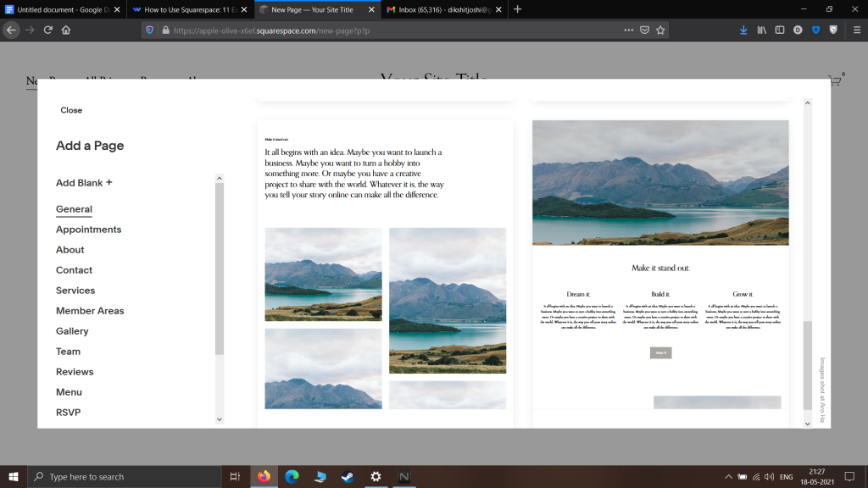This screenshot has height=488, width=868.
Task: Open the Team page category
Action: click(68, 352)
